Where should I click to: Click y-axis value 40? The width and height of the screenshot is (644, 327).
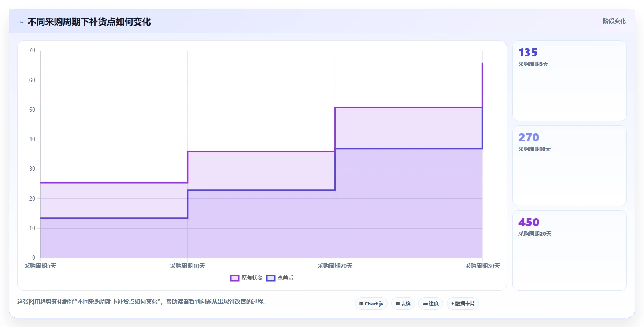(32, 140)
